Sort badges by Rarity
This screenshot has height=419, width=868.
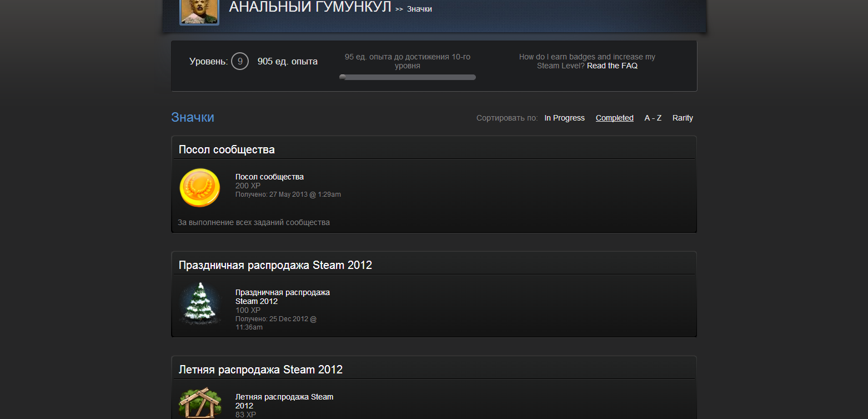click(x=683, y=118)
